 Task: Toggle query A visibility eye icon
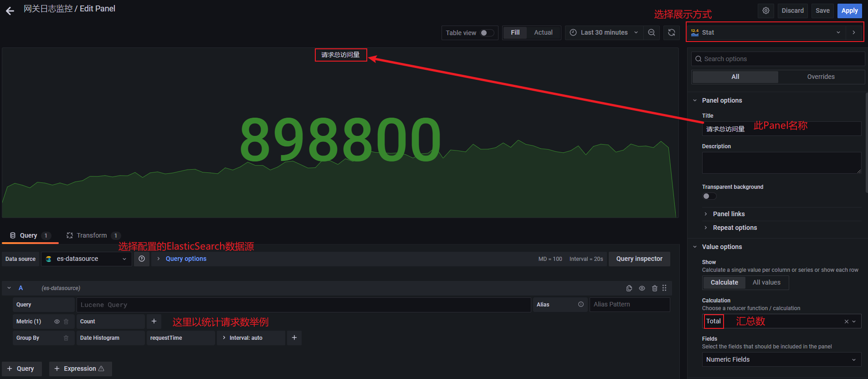coord(642,288)
